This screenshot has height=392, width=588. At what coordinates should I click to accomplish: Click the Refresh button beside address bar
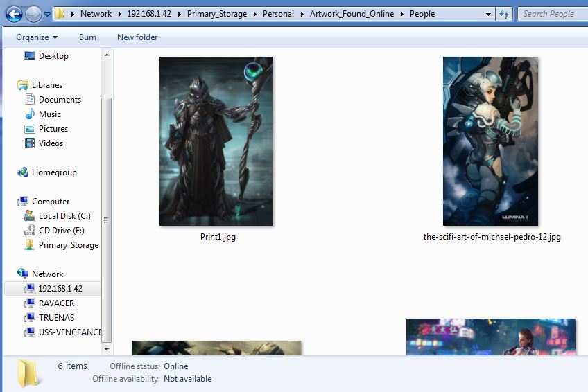[504, 15]
